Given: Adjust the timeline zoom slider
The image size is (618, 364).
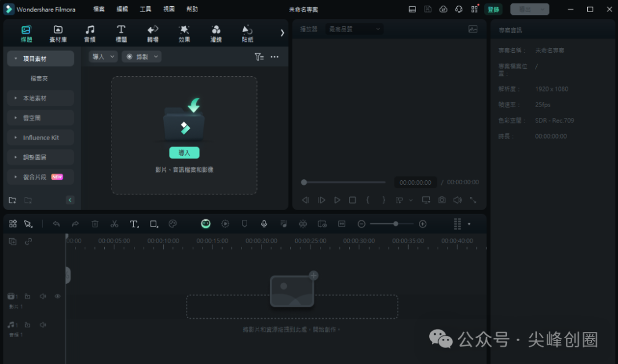Looking at the screenshot, I should (391, 224).
